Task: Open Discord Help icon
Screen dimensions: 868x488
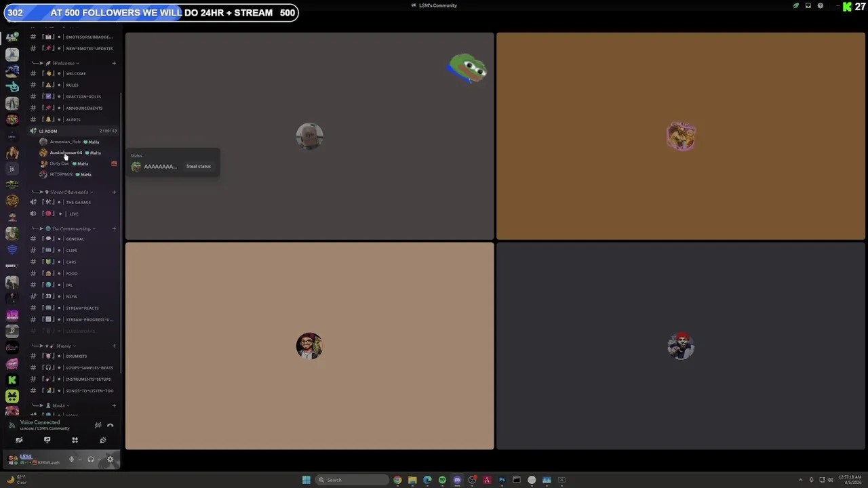Action: (x=821, y=5)
